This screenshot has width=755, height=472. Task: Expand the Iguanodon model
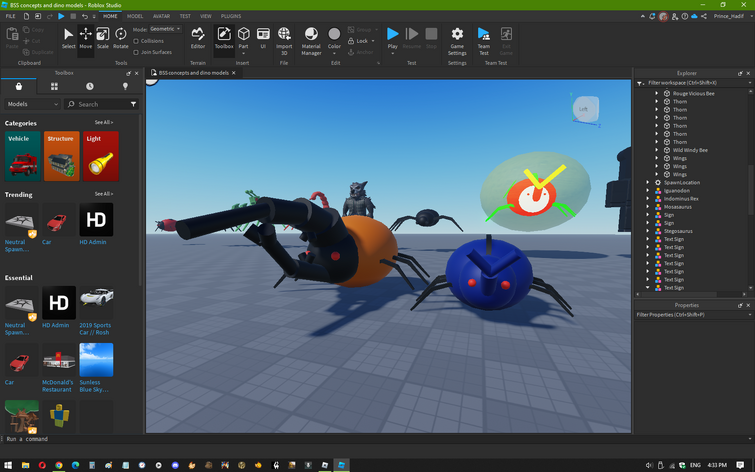click(648, 191)
